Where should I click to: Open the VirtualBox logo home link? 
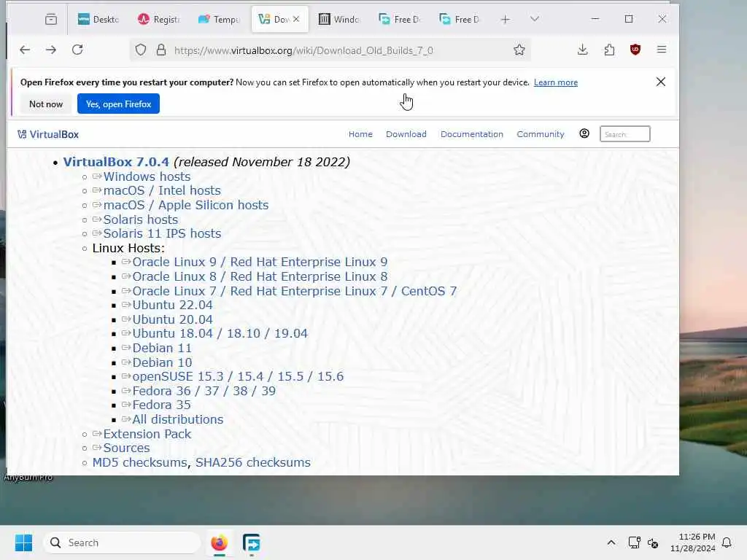(x=48, y=134)
